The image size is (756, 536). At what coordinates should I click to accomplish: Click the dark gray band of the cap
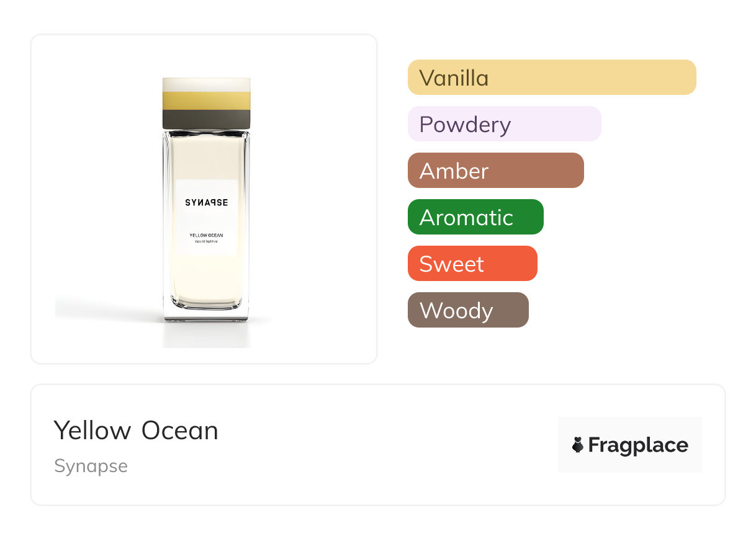pos(206,118)
